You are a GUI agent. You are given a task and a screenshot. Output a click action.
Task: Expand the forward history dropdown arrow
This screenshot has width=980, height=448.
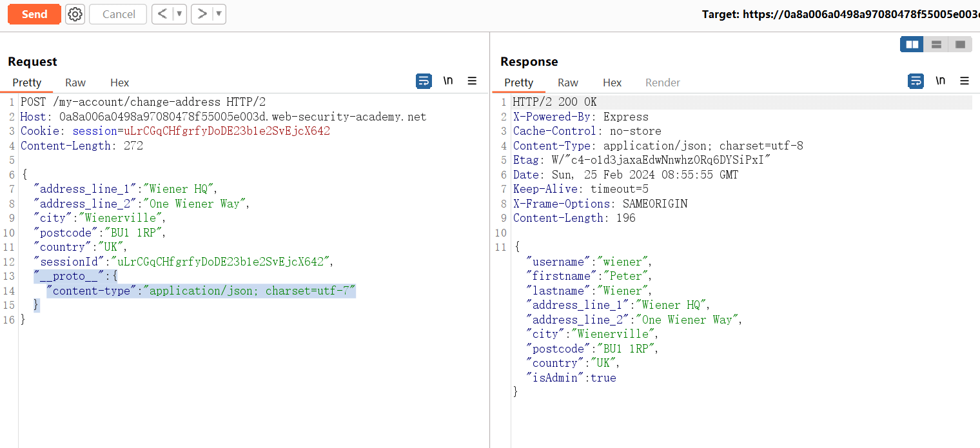click(219, 14)
